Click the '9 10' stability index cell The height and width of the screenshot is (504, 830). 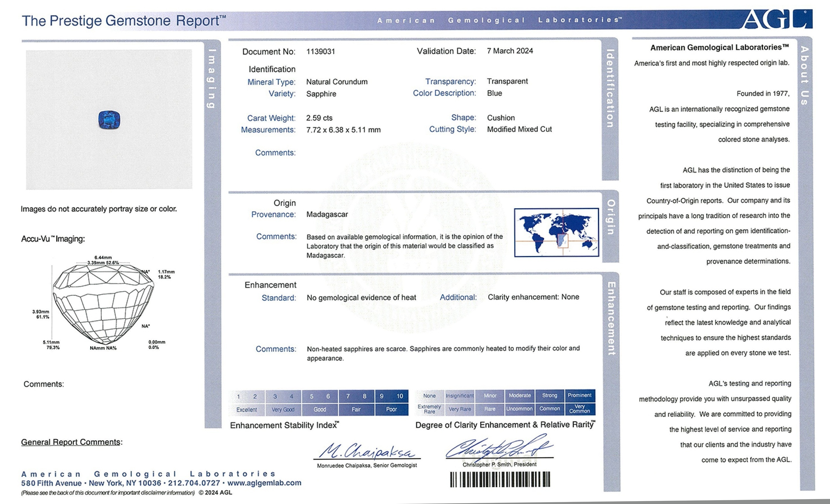point(391,396)
